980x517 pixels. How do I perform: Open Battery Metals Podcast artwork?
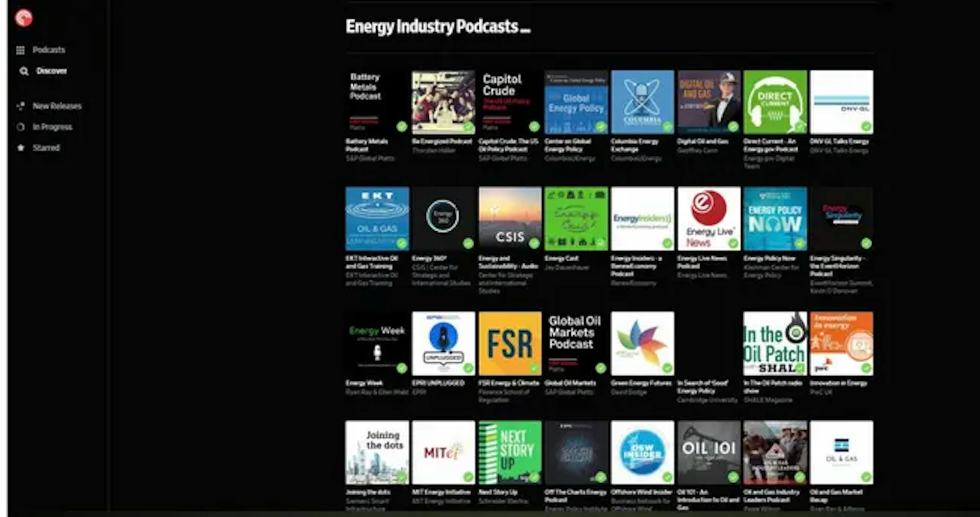tap(377, 102)
